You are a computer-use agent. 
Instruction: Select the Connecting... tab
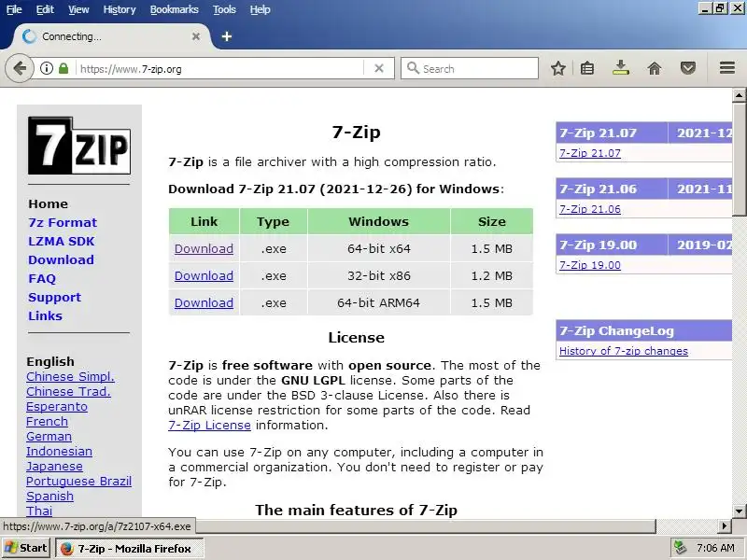tap(112, 36)
